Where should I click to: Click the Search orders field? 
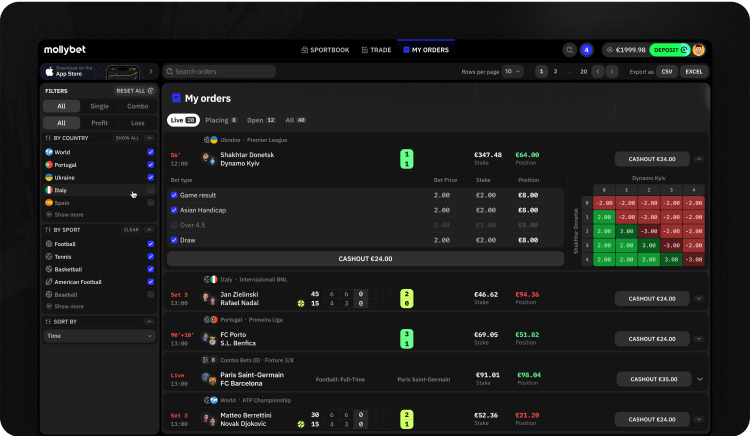pos(220,72)
